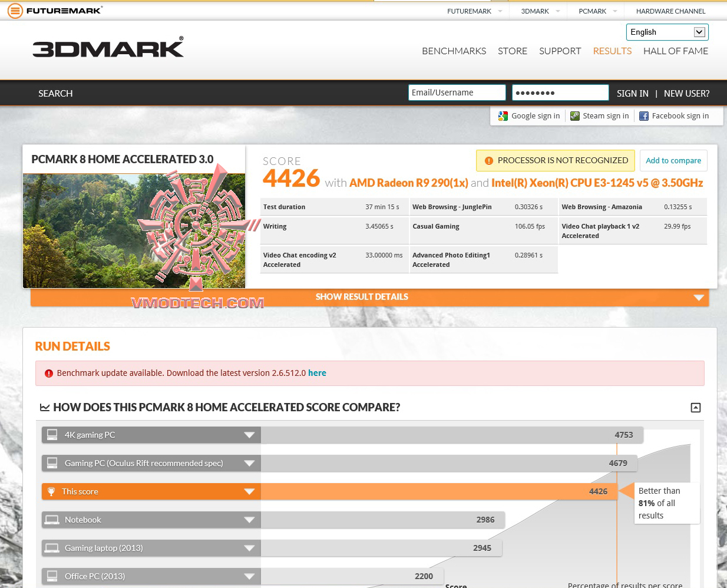Click the 4K gaming PC monitor icon
This screenshot has width=727, height=588.
pyautogui.click(x=52, y=435)
